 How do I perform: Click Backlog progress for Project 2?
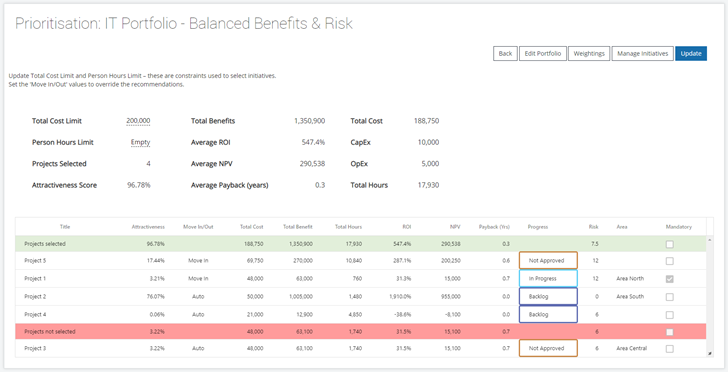click(548, 296)
